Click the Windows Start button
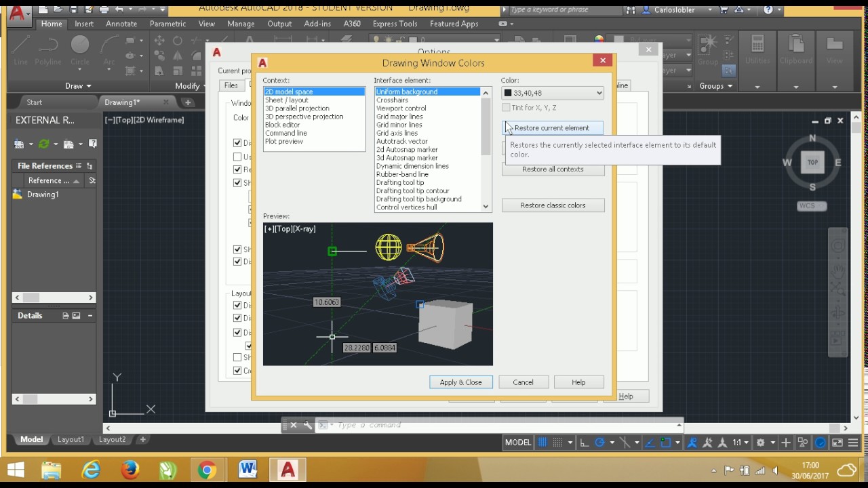Image resolution: width=868 pixels, height=488 pixels. [x=16, y=470]
